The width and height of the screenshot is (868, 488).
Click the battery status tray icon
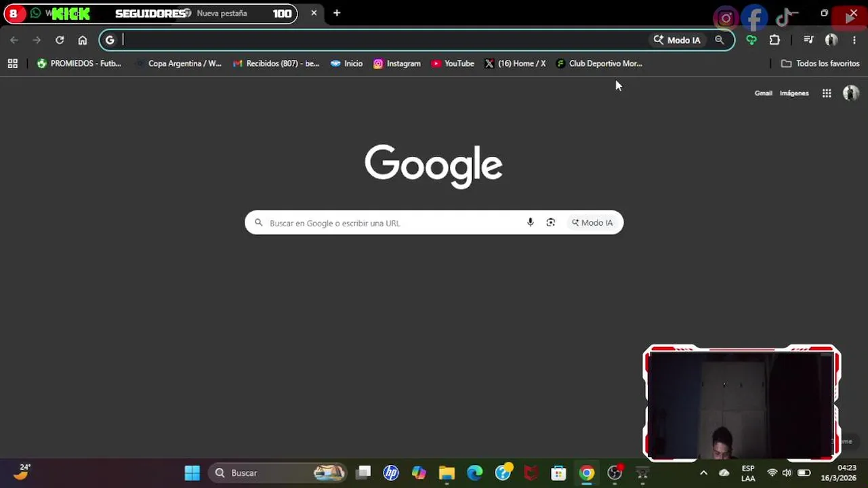click(x=804, y=473)
